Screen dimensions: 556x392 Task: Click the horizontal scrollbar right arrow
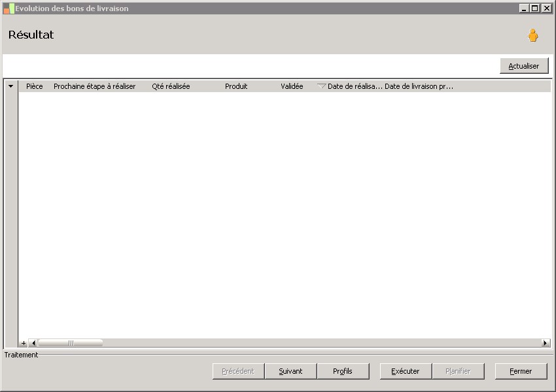click(x=546, y=343)
